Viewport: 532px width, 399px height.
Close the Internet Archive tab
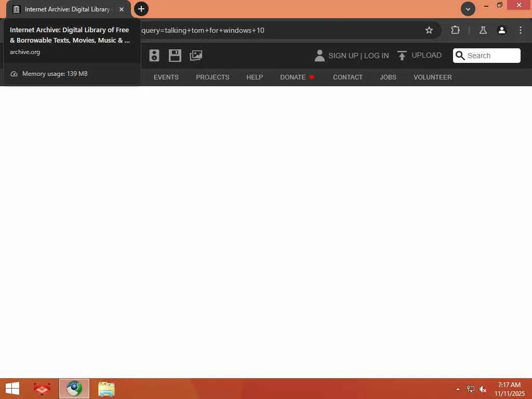pos(122,9)
